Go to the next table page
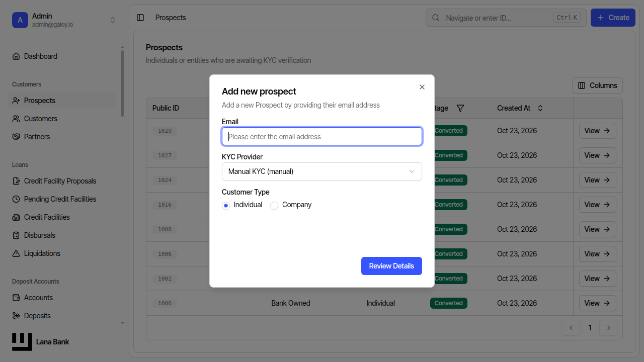 (x=609, y=328)
